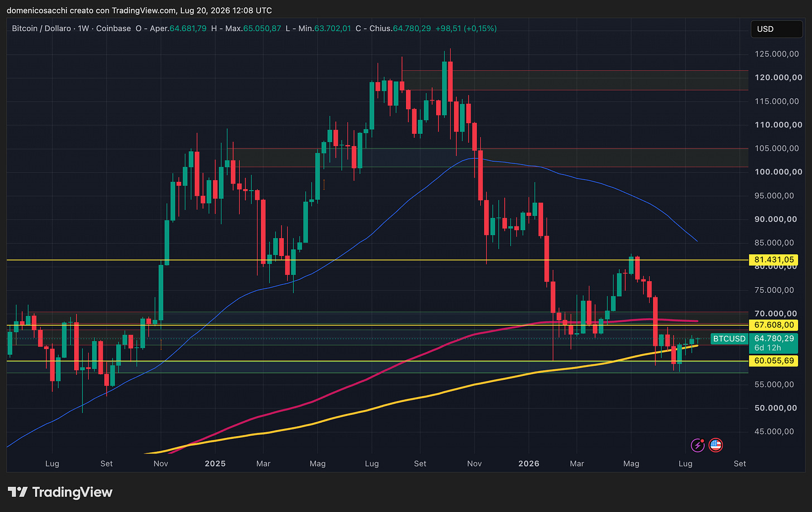This screenshot has width=812, height=512.
Task: Click the purple lightning bolt icon
Action: [698, 445]
